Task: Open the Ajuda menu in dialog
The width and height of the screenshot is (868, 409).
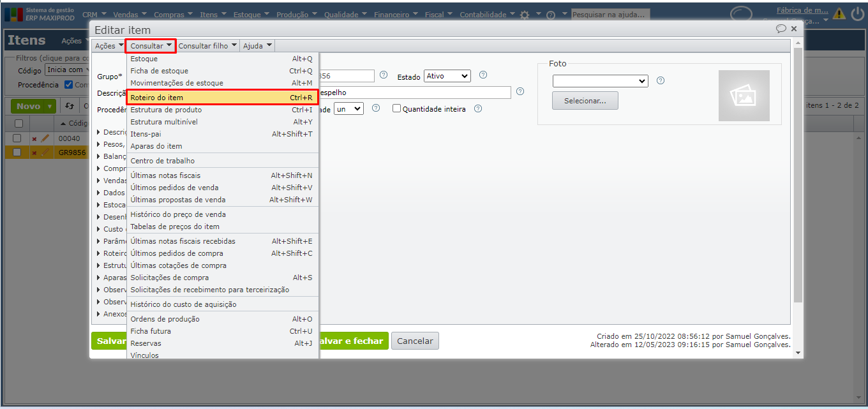Action: 257,46
